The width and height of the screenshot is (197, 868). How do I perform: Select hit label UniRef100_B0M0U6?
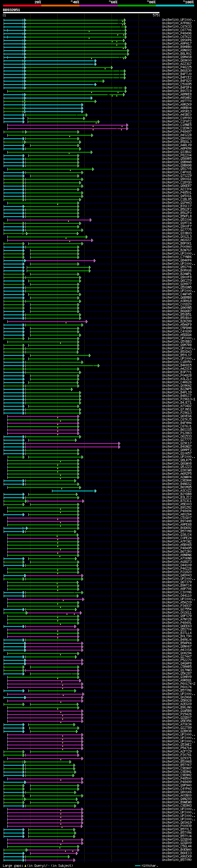pyautogui.click(x=177, y=271)
